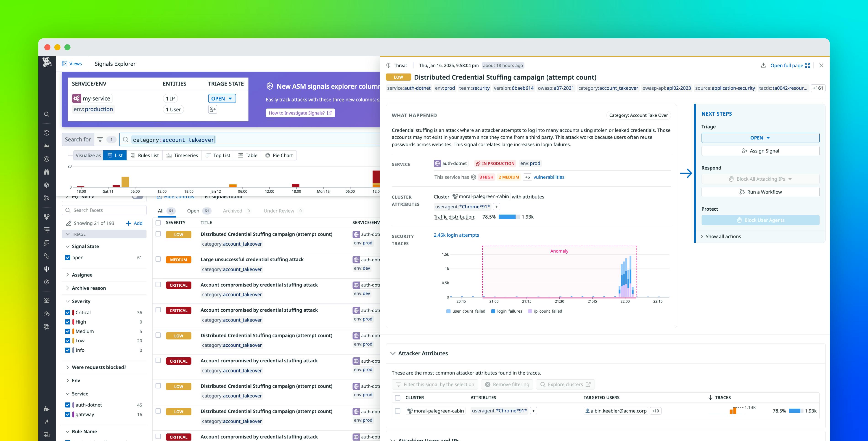Open the Error Tracking bug icon
The width and height of the screenshot is (868, 441).
coord(47,300)
